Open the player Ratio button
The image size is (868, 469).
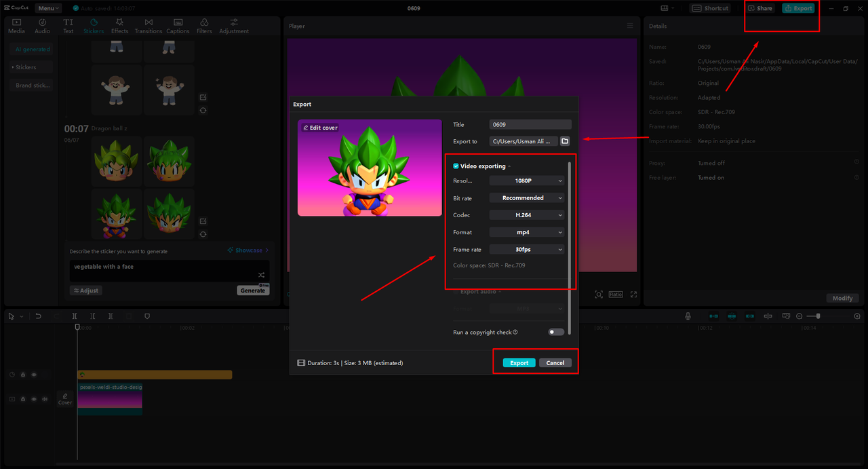[616, 295]
